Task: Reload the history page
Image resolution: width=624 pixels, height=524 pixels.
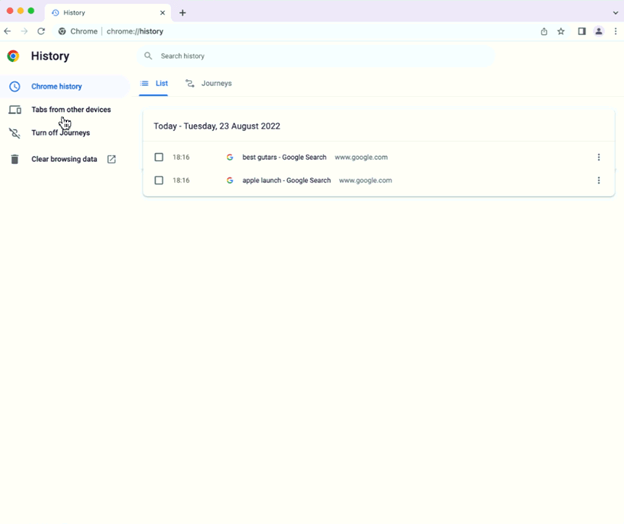Action: pos(41,31)
